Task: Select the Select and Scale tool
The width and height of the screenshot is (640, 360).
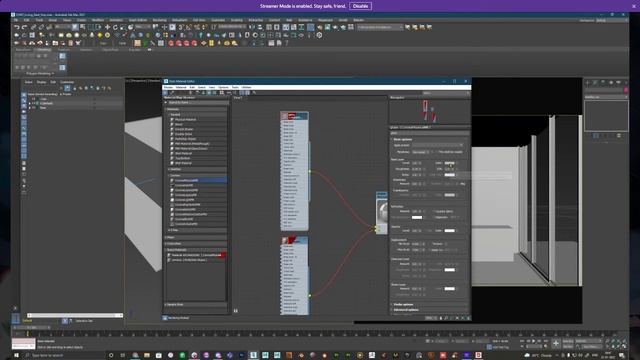Action: (123, 27)
